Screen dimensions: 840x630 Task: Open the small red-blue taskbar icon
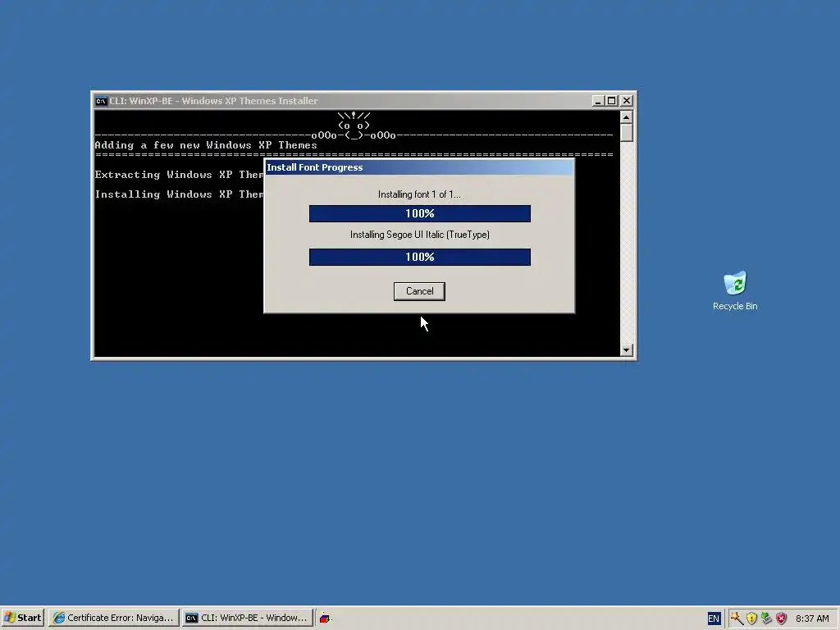coord(325,619)
